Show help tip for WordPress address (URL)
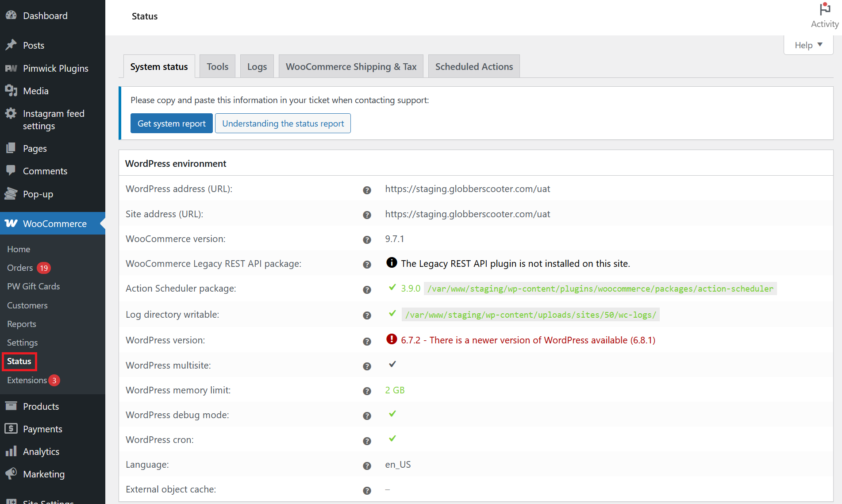Screen dimensions: 842x504 (x=367, y=190)
